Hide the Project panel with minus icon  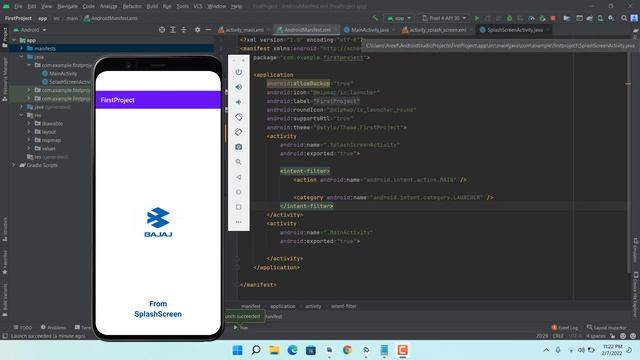point(208,30)
